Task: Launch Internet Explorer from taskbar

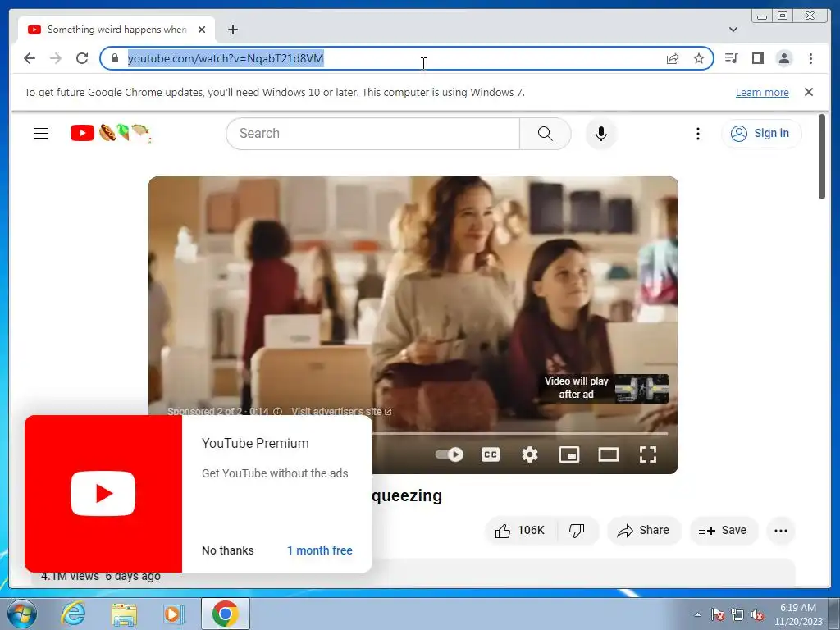Action: click(73, 614)
